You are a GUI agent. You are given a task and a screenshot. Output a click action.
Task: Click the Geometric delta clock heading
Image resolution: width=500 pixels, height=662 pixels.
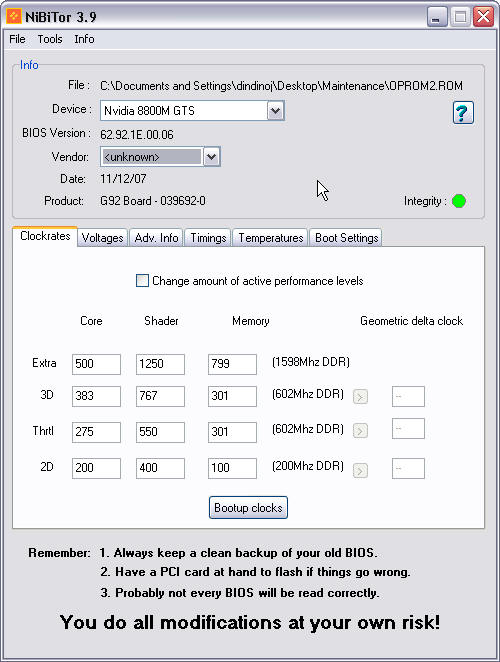411,321
